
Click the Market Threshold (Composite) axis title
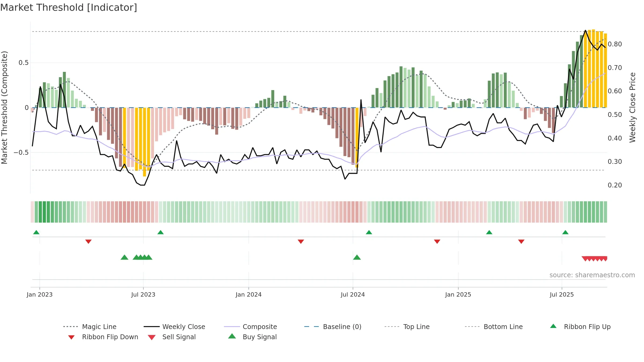pos(4,107)
